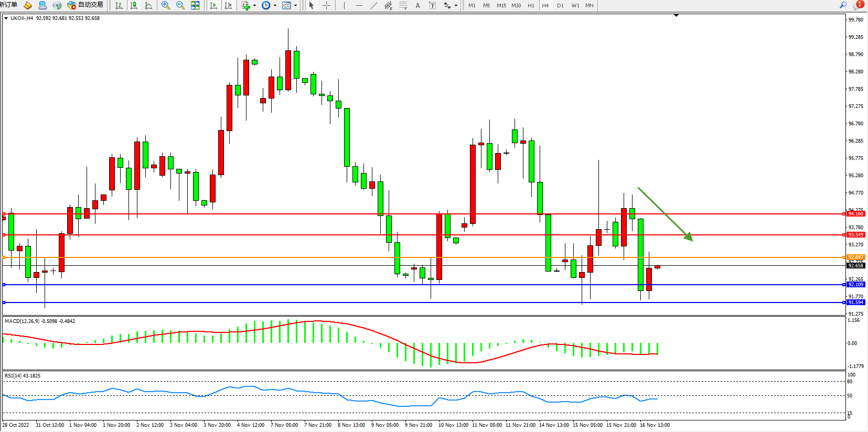Select the M15 timeframe button
868x432 pixels.
[x=501, y=5]
